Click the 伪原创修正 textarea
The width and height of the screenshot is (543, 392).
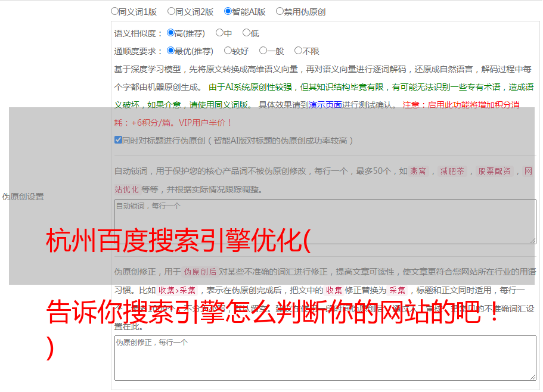(325, 358)
